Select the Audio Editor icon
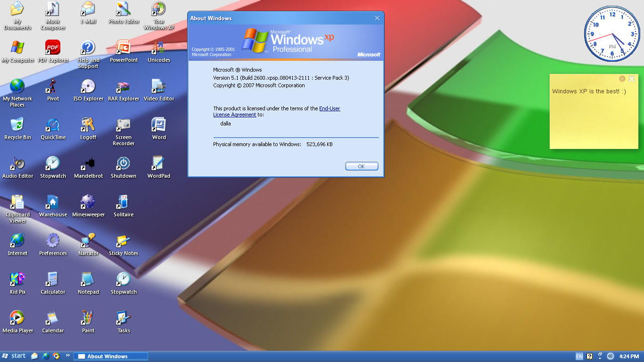 tap(17, 167)
